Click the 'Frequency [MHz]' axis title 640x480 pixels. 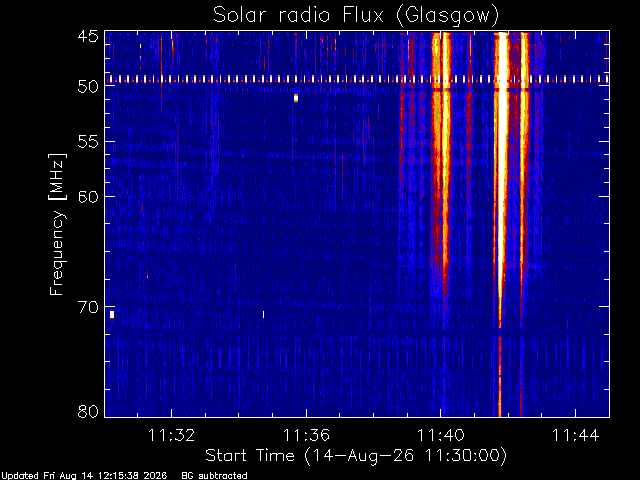point(57,224)
